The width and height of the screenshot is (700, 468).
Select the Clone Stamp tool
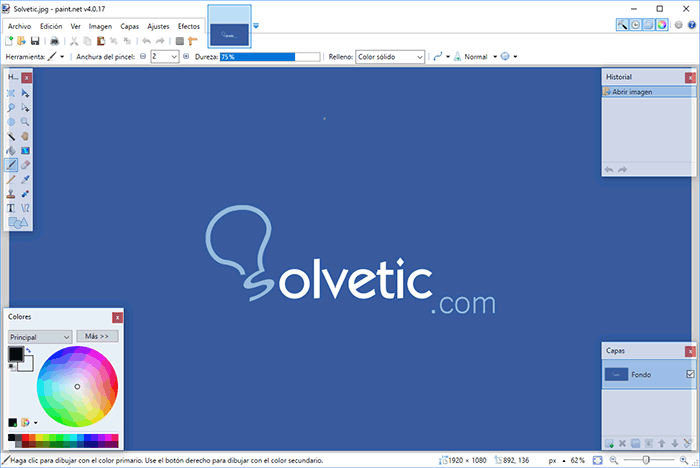tap(11, 194)
